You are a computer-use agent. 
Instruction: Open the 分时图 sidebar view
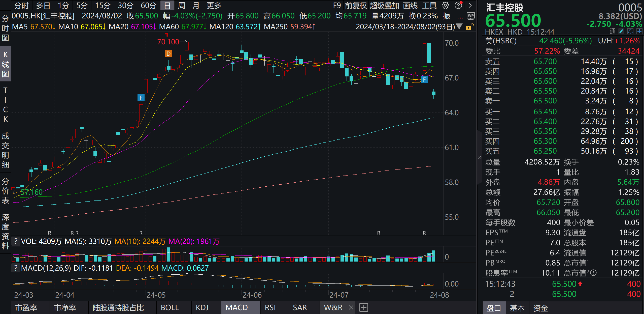pyautogui.click(x=5, y=28)
